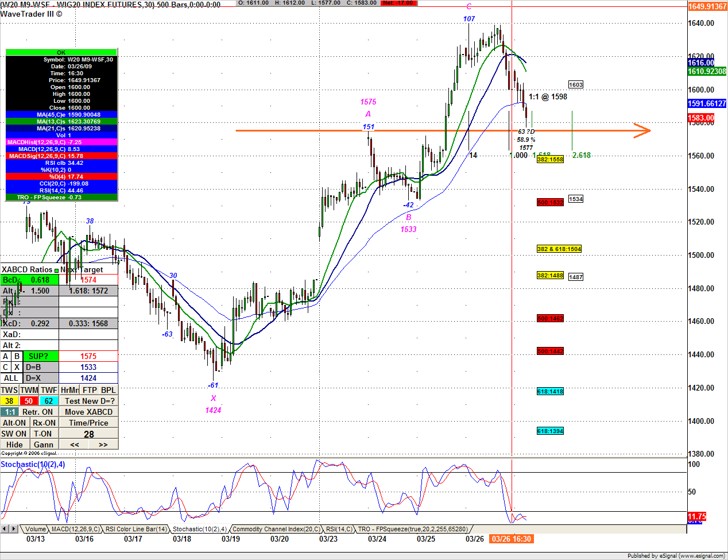Switch to the Volume indicator tab
Viewport: 728px width, 560px height.
[35, 529]
